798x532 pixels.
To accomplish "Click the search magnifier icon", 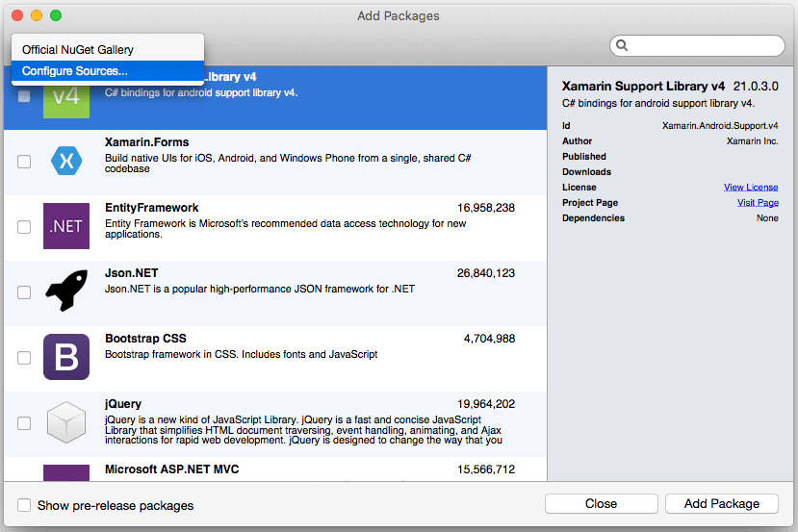I will 622,45.
